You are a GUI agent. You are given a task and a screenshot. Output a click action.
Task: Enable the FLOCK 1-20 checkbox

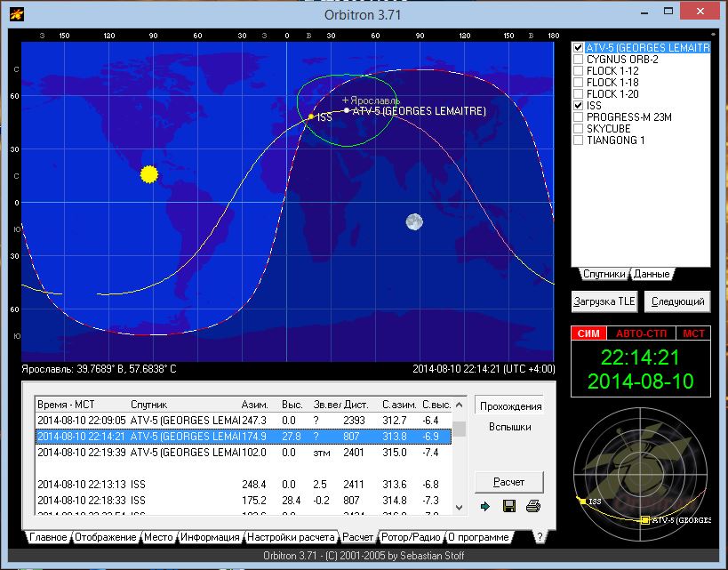click(x=578, y=94)
